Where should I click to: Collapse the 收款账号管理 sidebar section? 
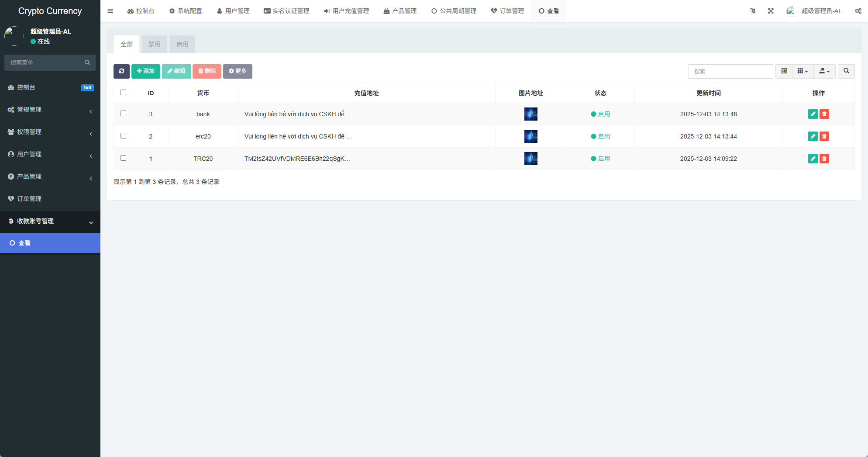[x=50, y=222]
